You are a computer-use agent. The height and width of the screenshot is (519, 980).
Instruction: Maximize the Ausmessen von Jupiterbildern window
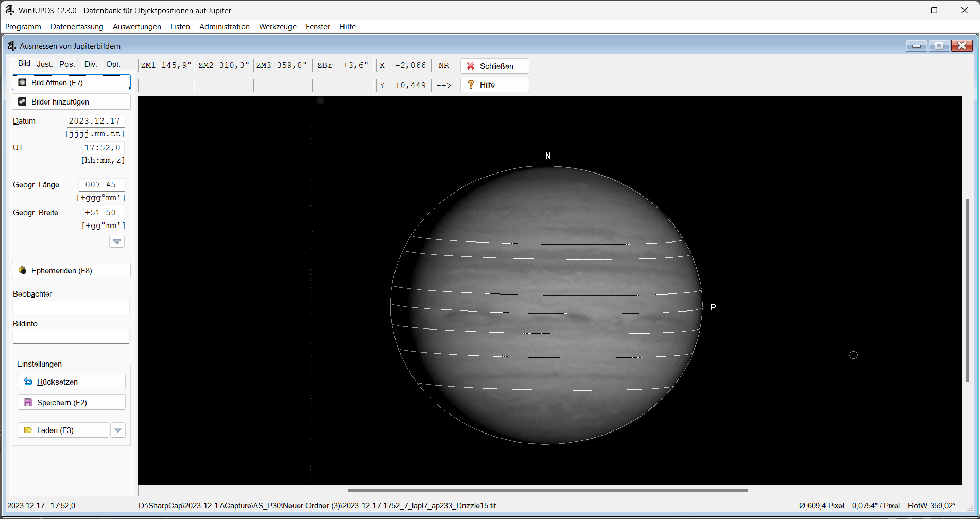pos(939,46)
